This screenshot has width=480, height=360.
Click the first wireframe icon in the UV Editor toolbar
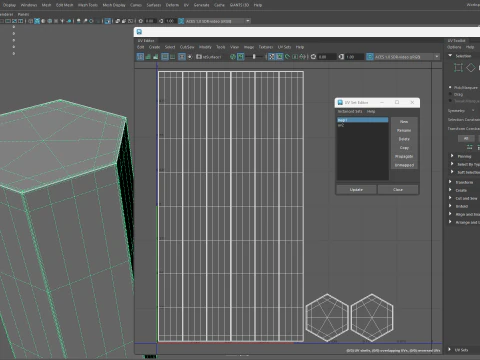(x=140, y=57)
